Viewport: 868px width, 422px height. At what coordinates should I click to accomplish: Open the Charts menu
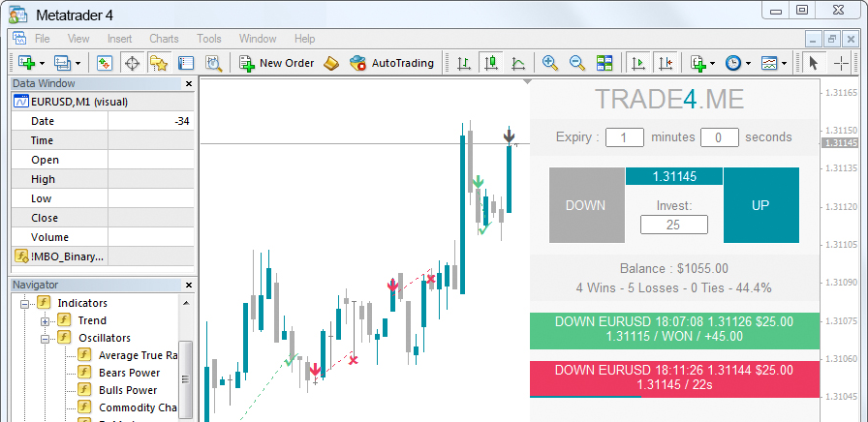pos(164,39)
